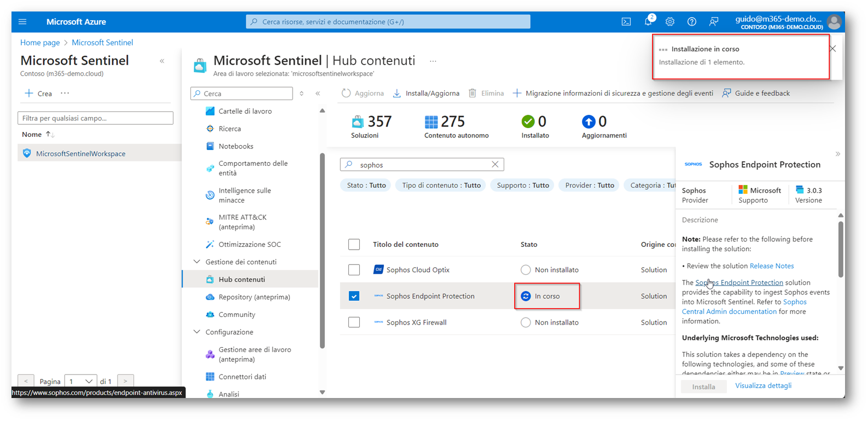The image size is (868, 421).
Task: Open the Provider : Tutto filter
Action: pos(590,185)
